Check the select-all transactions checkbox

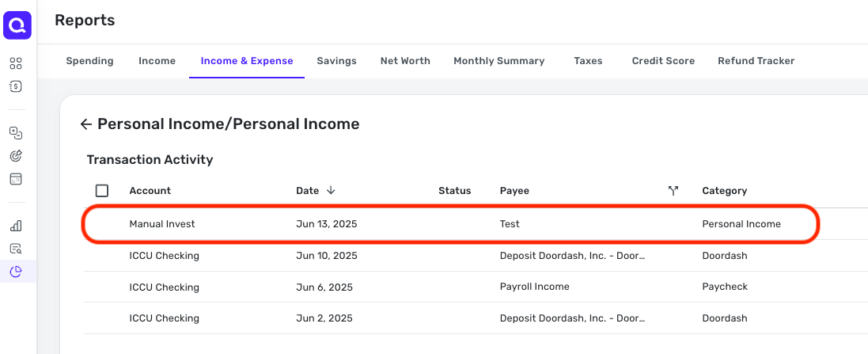(x=102, y=191)
